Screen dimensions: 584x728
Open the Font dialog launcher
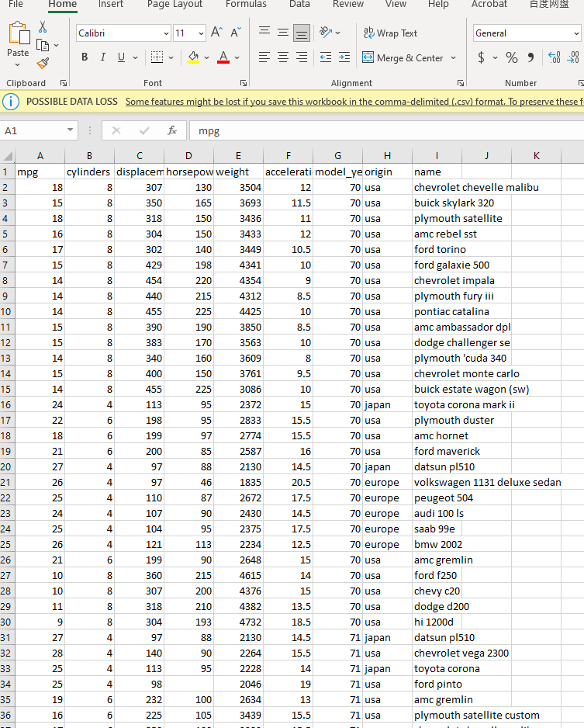coord(244,83)
